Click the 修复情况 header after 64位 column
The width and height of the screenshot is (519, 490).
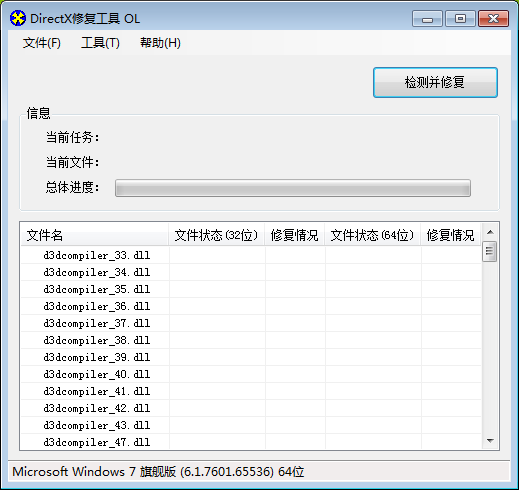point(451,235)
